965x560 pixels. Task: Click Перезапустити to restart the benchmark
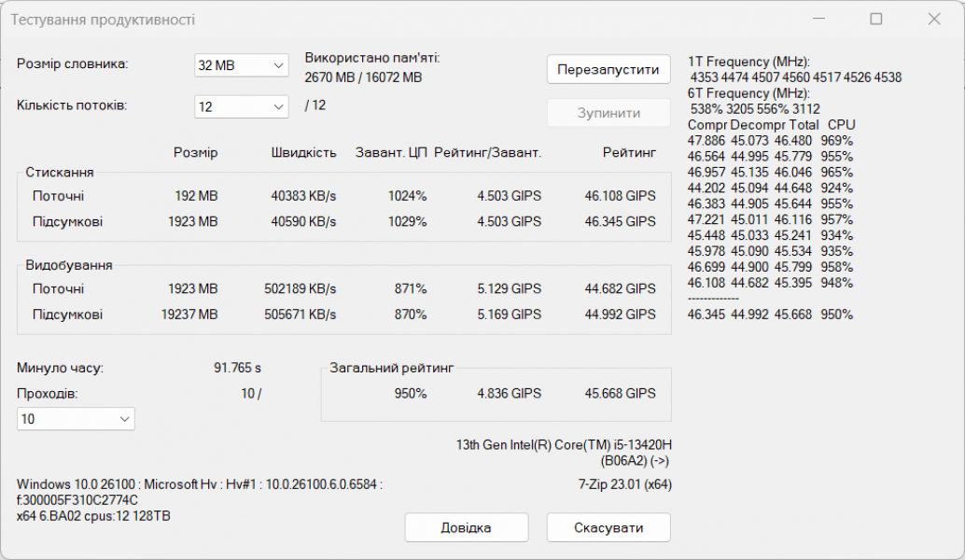608,69
